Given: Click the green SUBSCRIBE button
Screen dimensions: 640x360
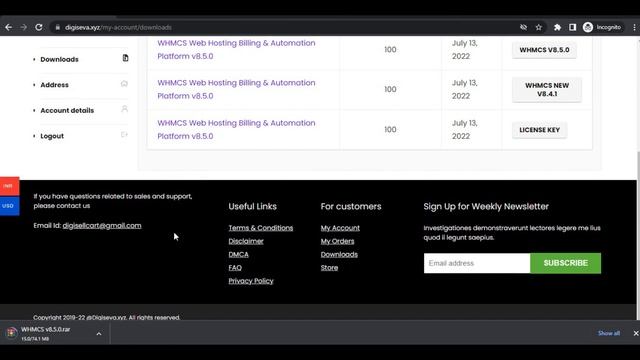Looking at the screenshot, I should coord(565,263).
